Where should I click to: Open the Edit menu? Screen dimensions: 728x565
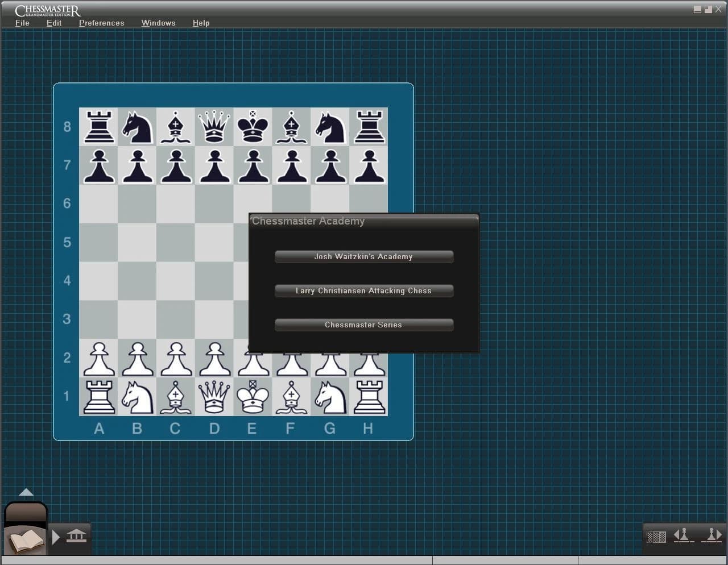point(54,23)
